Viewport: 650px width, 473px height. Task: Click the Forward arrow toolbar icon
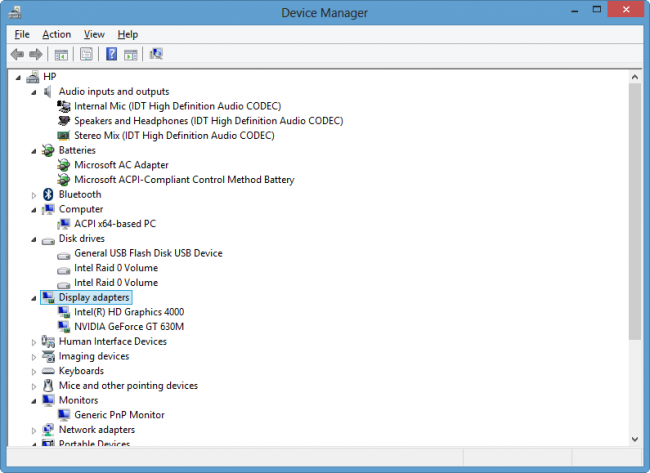[x=36, y=54]
